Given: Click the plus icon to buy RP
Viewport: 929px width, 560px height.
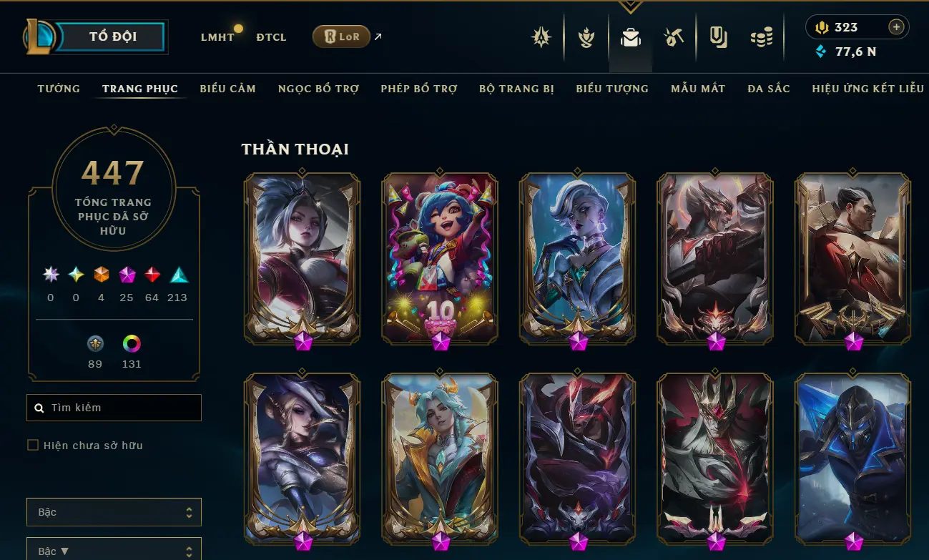Looking at the screenshot, I should [x=896, y=27].
